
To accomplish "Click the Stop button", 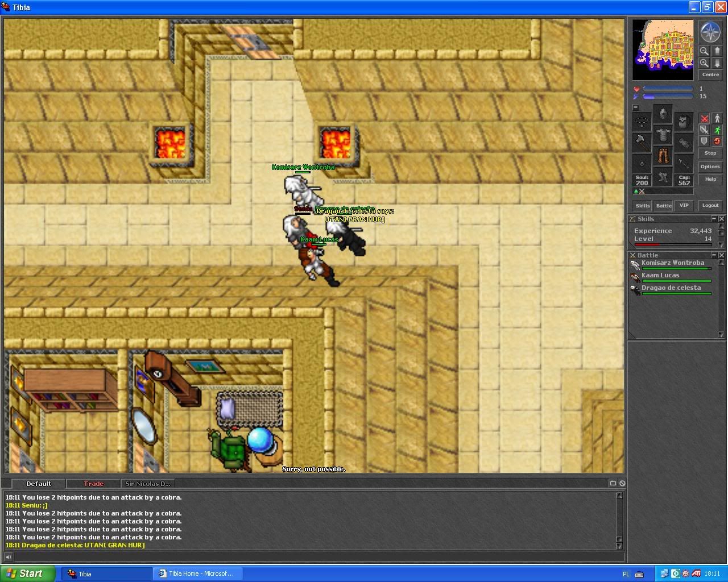I will tap(710, 153).
